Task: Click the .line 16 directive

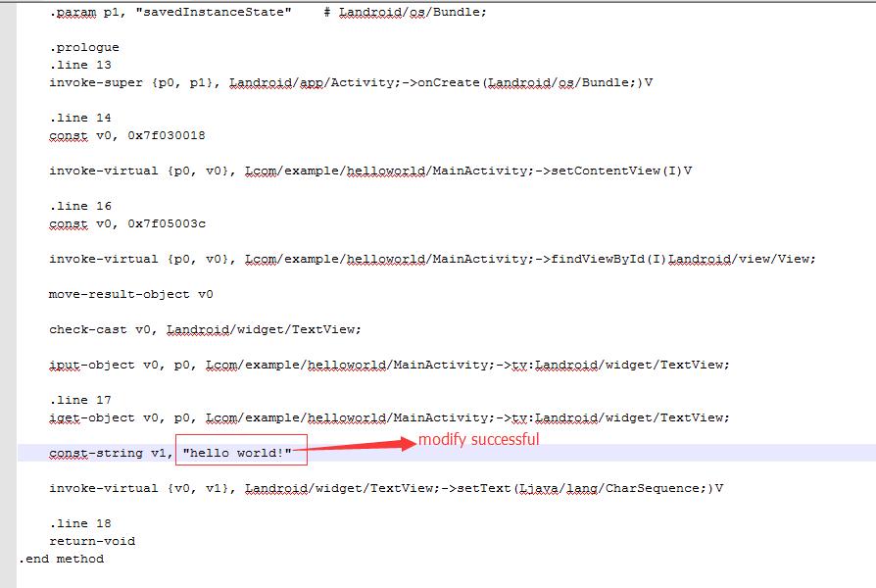Action: point(80,206)
